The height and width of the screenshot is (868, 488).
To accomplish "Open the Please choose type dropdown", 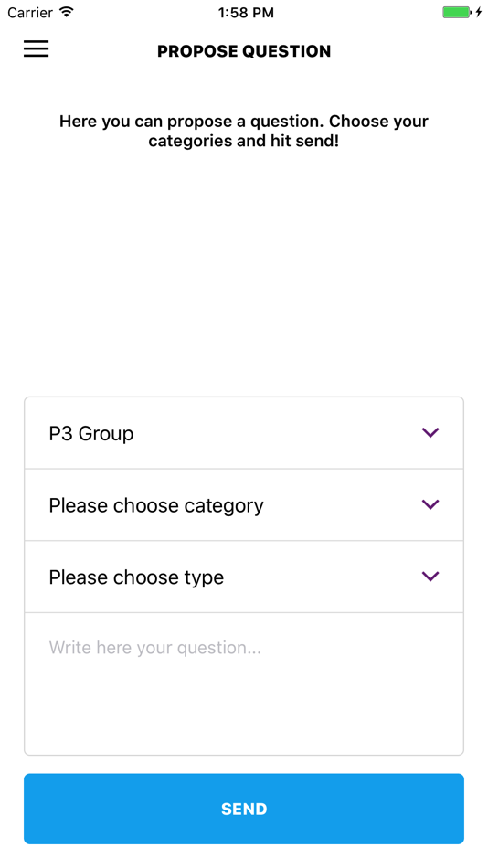I will (244, 577).
